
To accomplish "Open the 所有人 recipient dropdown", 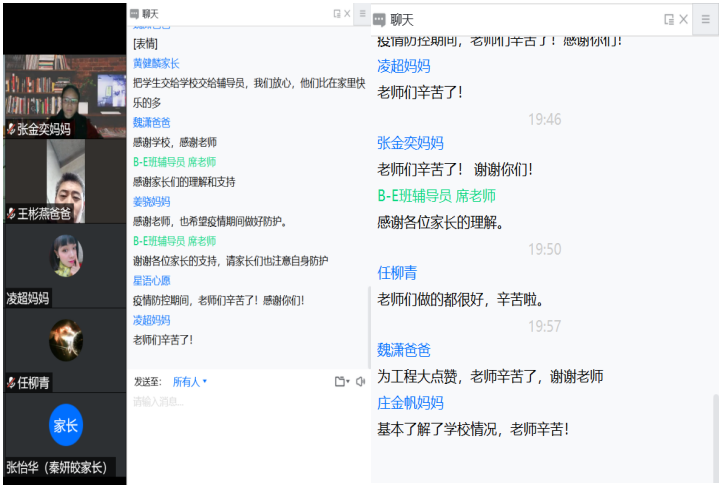I will pyautogui.click(x=189, y=381).
